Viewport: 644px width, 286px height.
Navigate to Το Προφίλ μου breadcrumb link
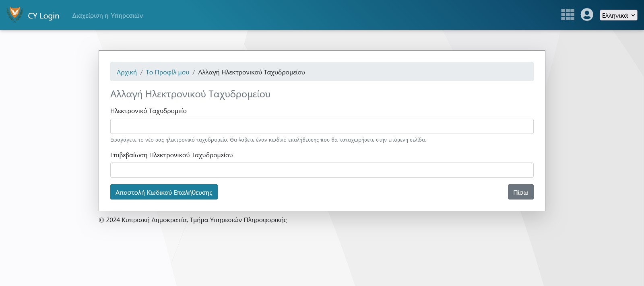point(167,72)
